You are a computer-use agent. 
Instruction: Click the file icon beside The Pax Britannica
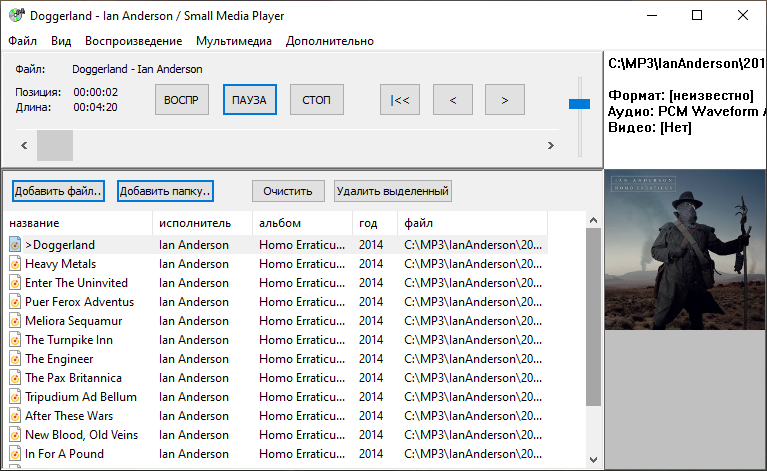(15, 378)
